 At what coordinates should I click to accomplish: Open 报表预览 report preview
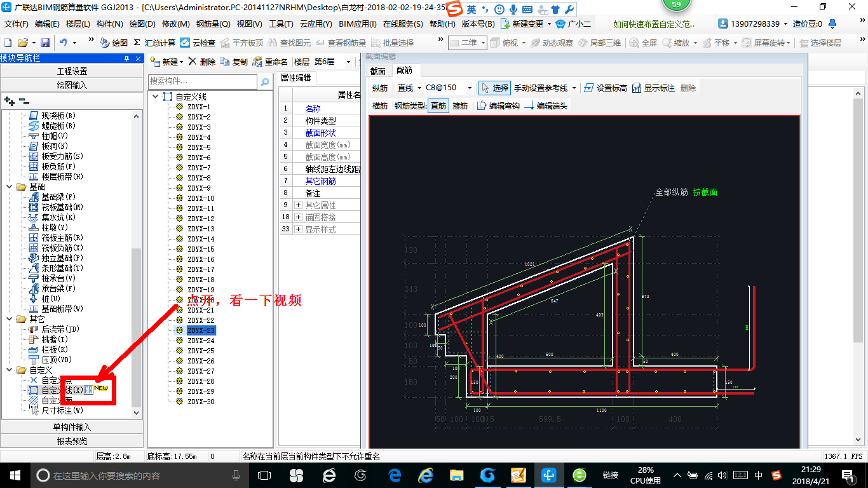tap(72, 441)
